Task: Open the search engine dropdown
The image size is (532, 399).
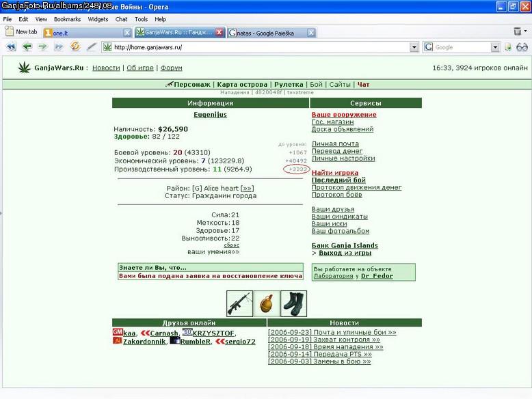Action: [x=495, y=47]
